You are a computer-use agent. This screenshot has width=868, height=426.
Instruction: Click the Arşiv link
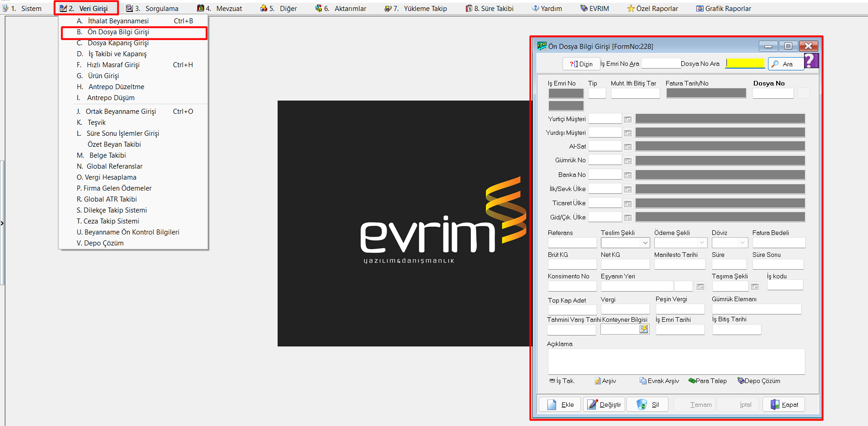[605, 381]
